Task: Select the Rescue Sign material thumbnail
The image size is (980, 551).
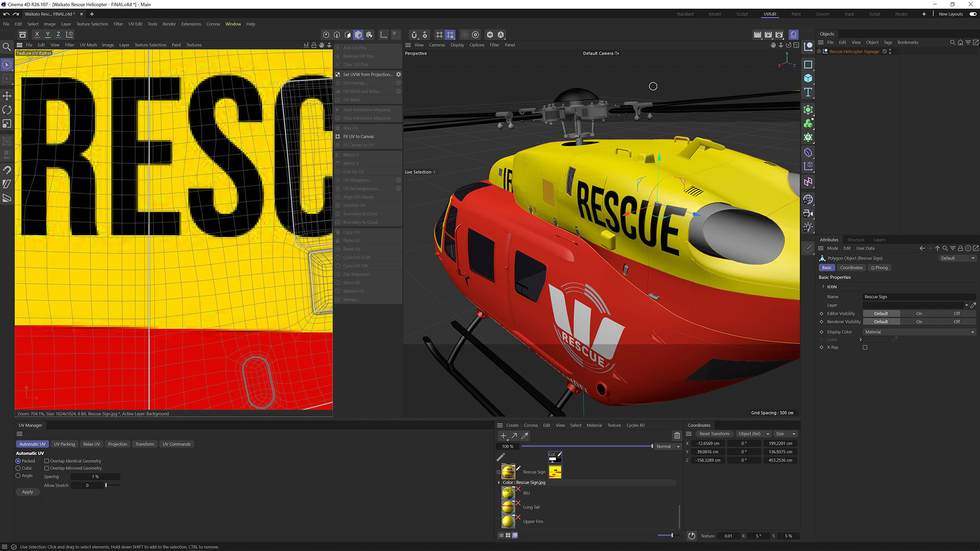Action: [508, 471]
